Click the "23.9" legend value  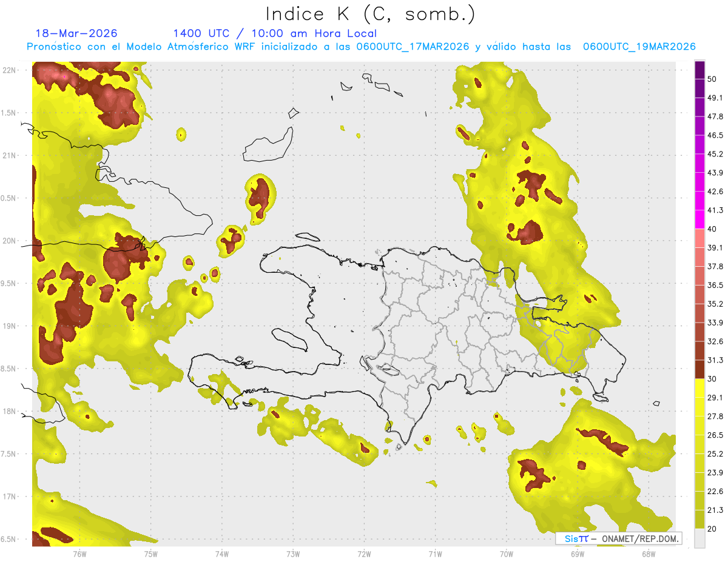coord(715,473)
